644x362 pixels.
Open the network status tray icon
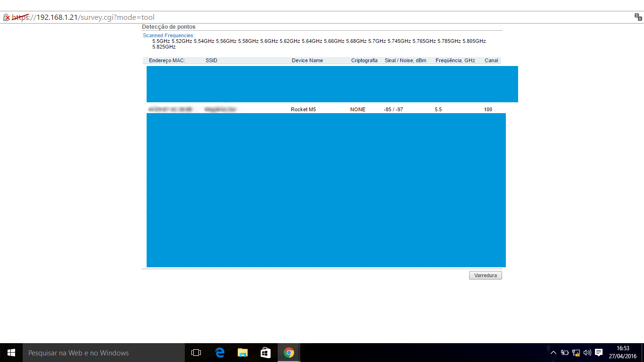point(576,353)
